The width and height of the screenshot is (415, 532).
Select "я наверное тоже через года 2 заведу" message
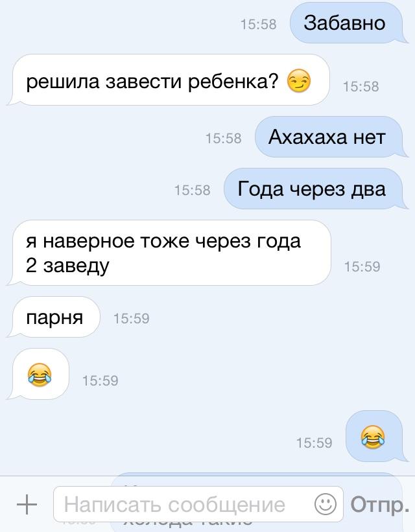coord(169,253)
